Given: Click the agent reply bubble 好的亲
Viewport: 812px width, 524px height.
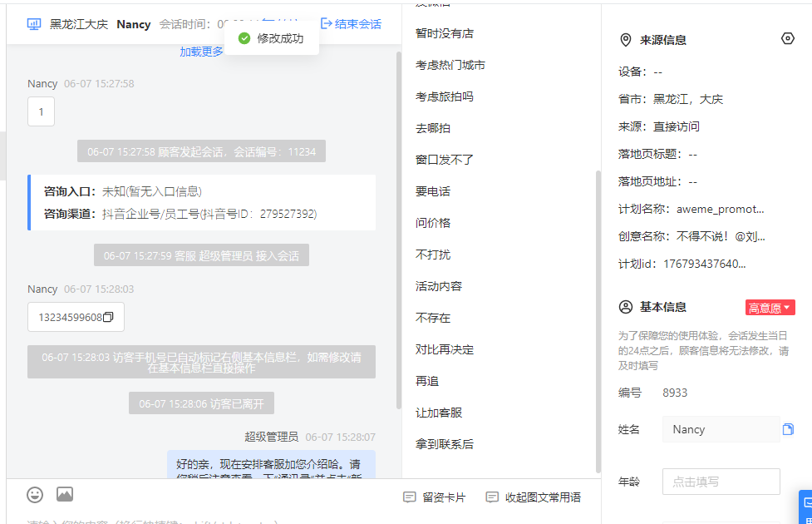Looking at the screenshot, I should (x=271, y=465).
